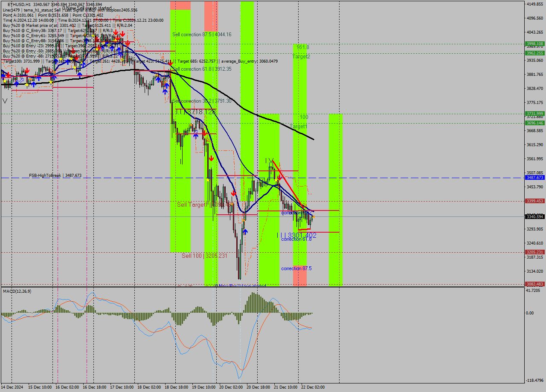Click the red 3399.453 price tag

click(x=535, y=201)
